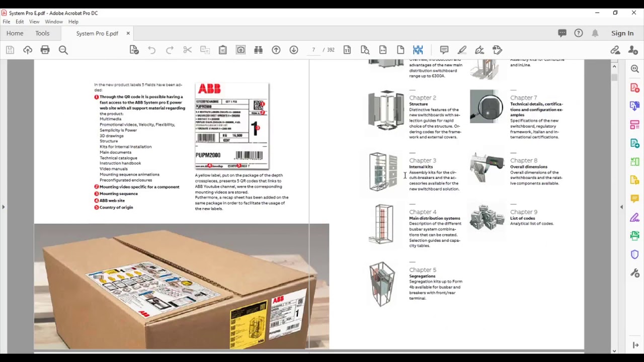Viewport: 644px width, 362px height.
Task: Click the Undo arrow icon
Action: coord(151,50)
